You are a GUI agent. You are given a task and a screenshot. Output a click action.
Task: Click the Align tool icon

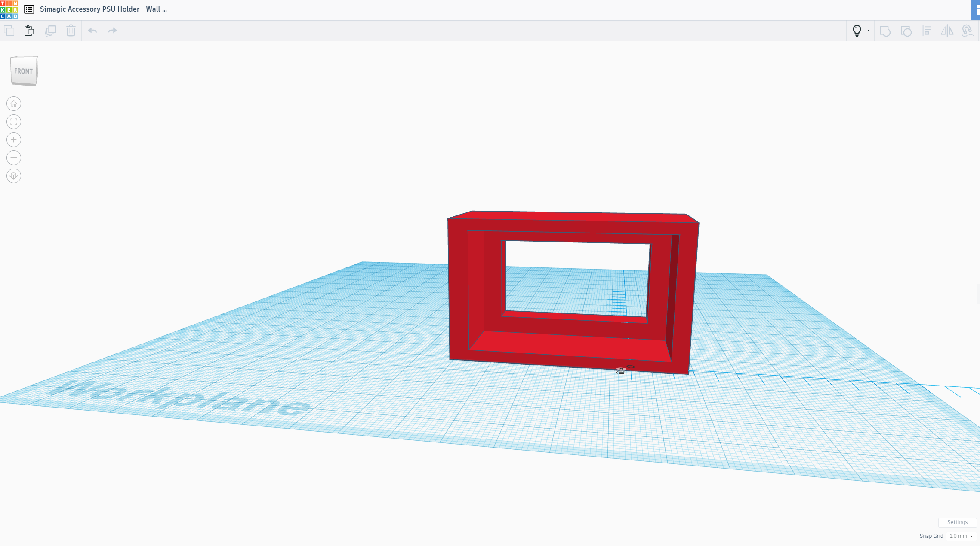(x=927, y=31)
